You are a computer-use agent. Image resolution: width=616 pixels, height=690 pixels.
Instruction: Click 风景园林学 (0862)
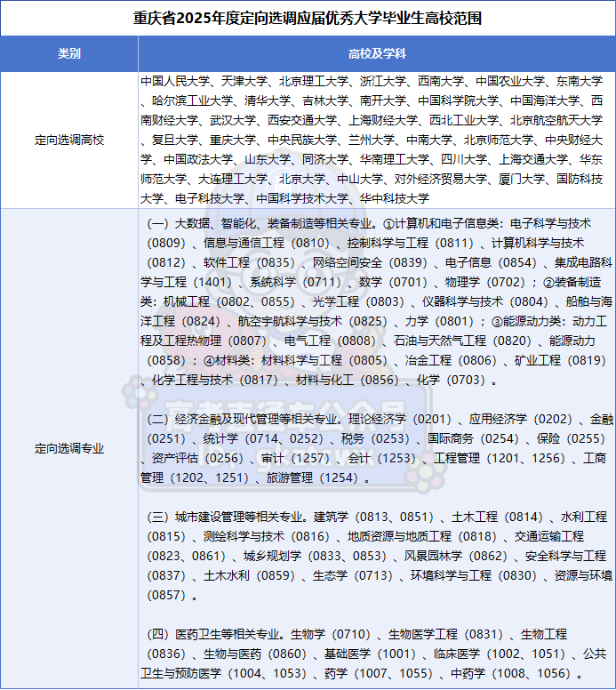456,556
